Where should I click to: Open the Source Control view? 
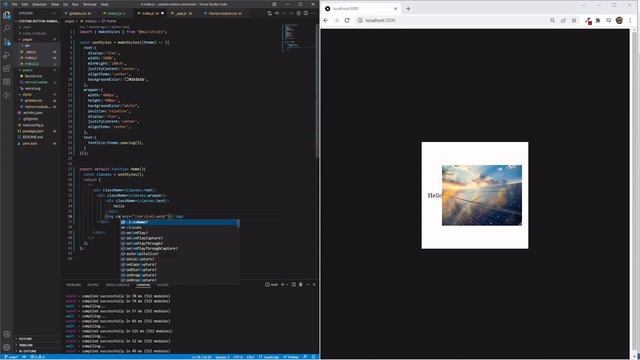pyautogui.click(x=7, y=42)
